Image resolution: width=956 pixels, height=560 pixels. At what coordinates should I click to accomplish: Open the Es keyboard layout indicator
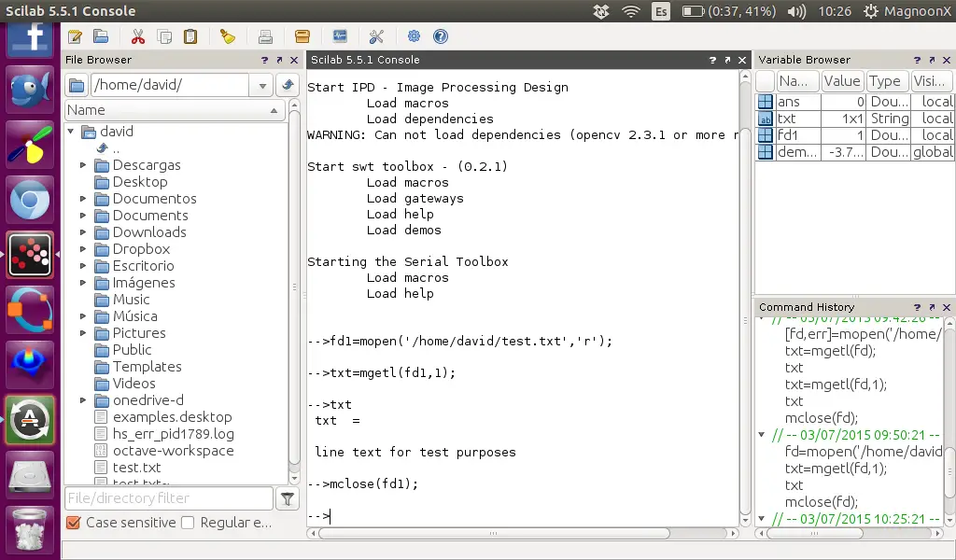click(x=661, y=11)
